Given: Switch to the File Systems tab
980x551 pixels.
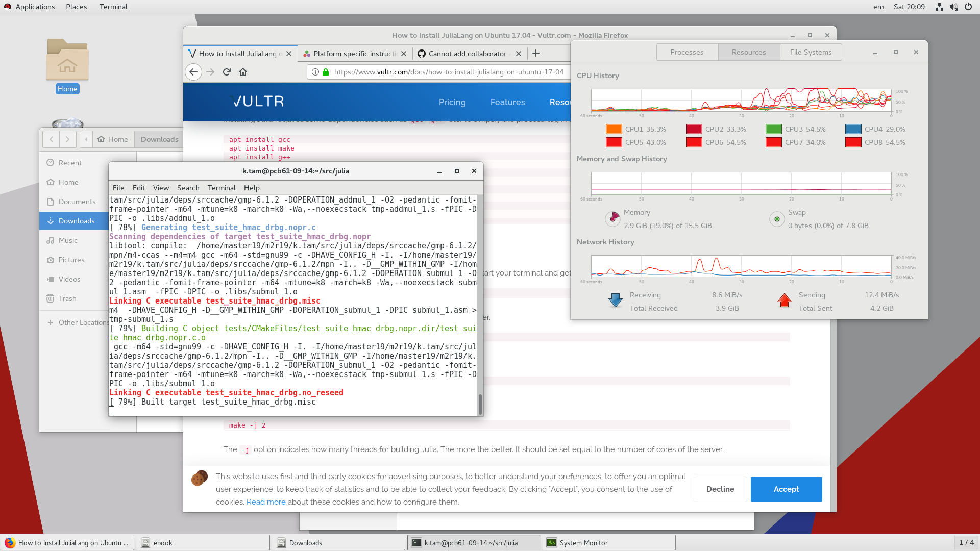Looking at the screenshot, I should [x=811, y=52].
